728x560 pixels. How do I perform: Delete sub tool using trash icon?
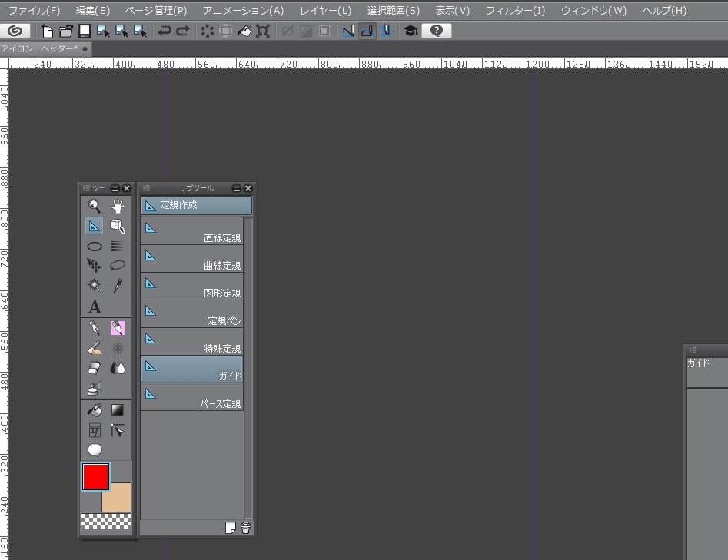[245, 527]
